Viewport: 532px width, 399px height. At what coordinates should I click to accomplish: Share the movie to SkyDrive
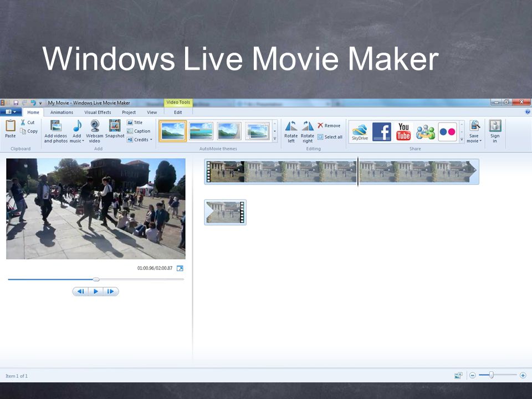(360, 132)
